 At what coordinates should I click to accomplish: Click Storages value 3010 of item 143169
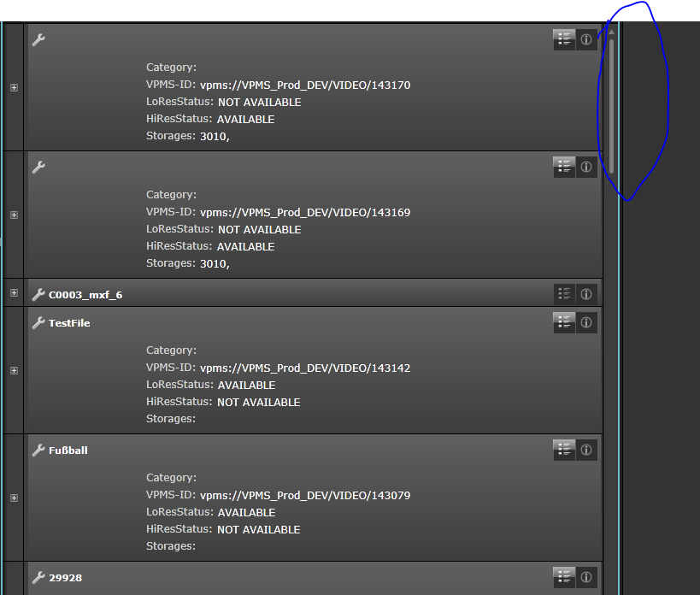215,263
